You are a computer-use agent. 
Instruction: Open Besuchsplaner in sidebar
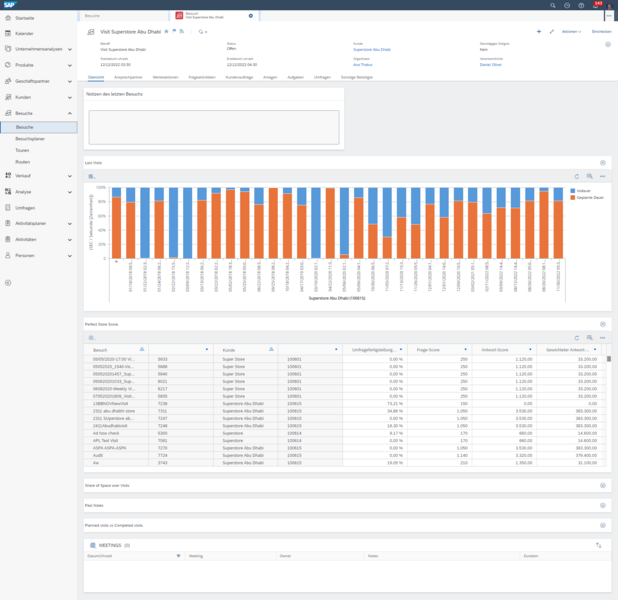click(x=30, y=139)
